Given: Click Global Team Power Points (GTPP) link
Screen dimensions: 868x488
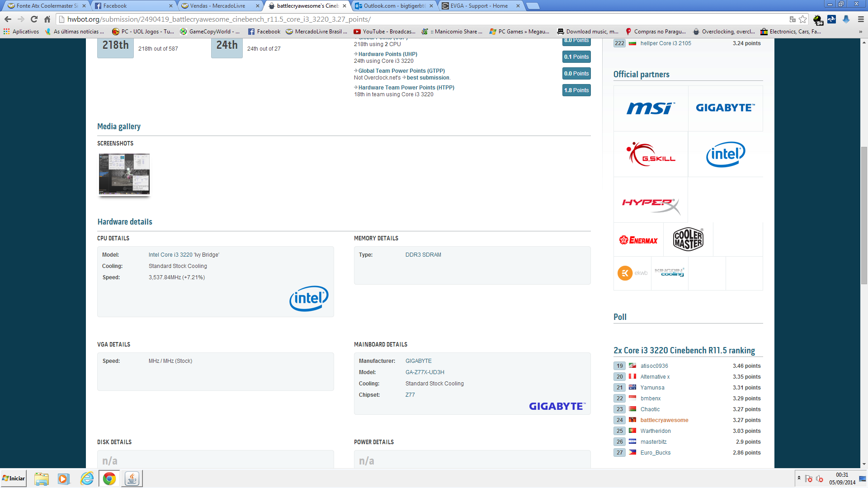Looking at the screenshot, I should click(x=401, y=71).
